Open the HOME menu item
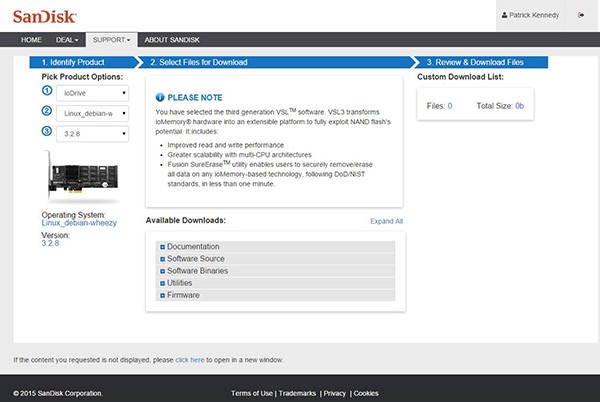The image size is (600, 402). [31, 39]
